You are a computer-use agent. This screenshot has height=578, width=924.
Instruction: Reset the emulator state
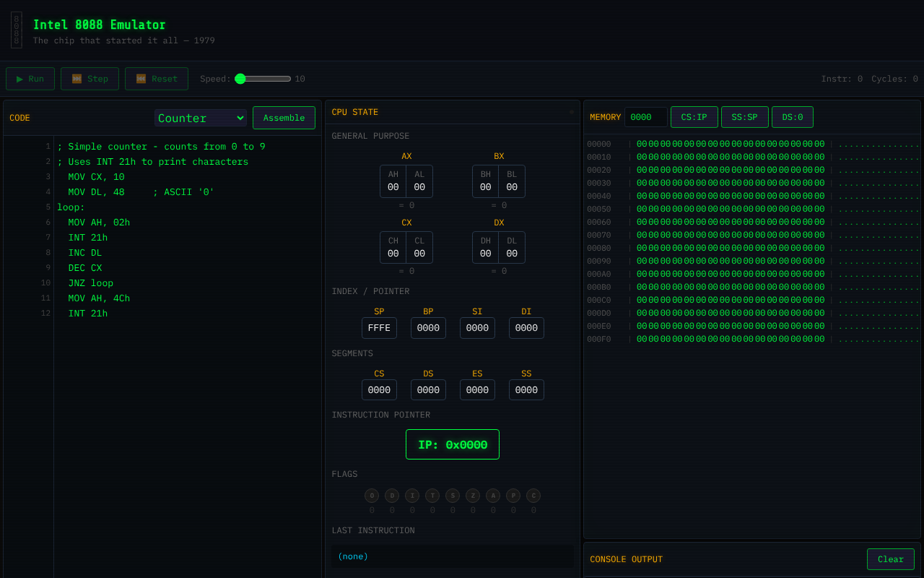tap(157, 79)
